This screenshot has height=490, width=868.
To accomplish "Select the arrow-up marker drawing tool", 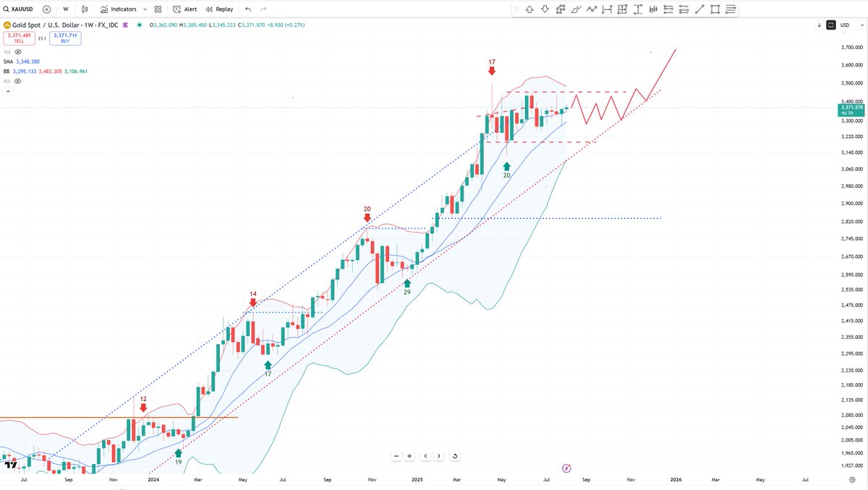I will tap(529, 9).
